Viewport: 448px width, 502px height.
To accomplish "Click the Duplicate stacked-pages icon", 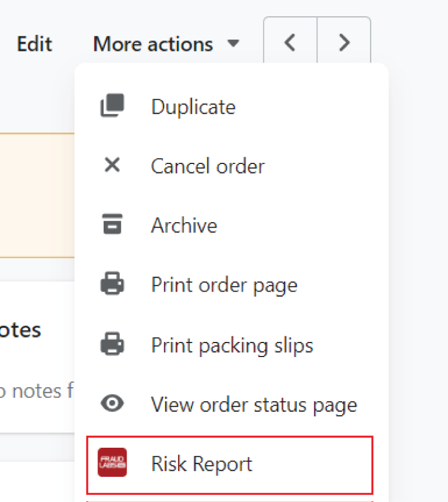I will pos(112,105).
